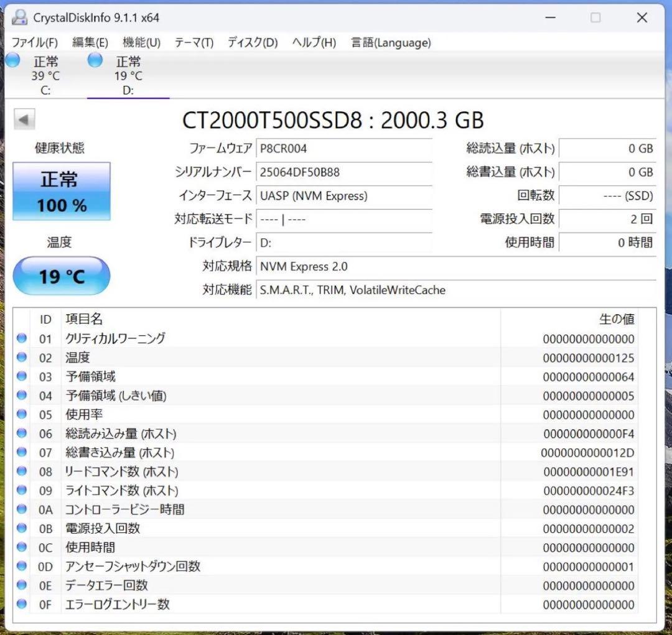Click the back arrow navigation button

tap(24, 119)
